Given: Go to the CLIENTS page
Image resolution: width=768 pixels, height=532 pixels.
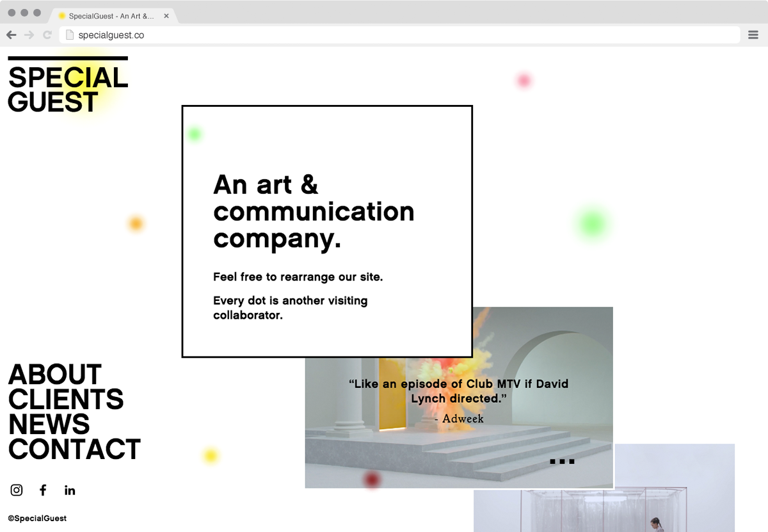Looking at the screenshot, I should 66,400.
